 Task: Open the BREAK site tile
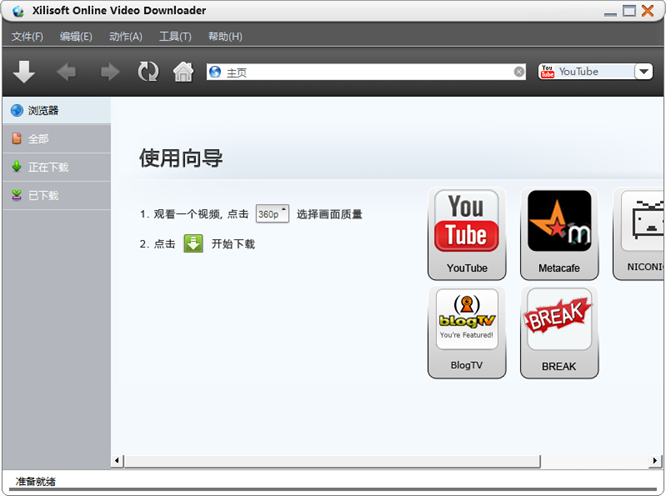coord(559,332)
